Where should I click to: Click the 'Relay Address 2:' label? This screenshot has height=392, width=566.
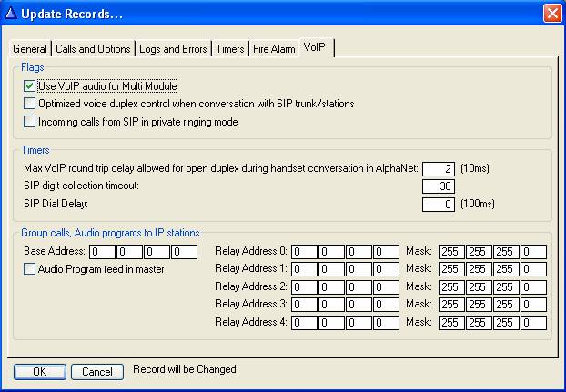click(x=251, y=286)
